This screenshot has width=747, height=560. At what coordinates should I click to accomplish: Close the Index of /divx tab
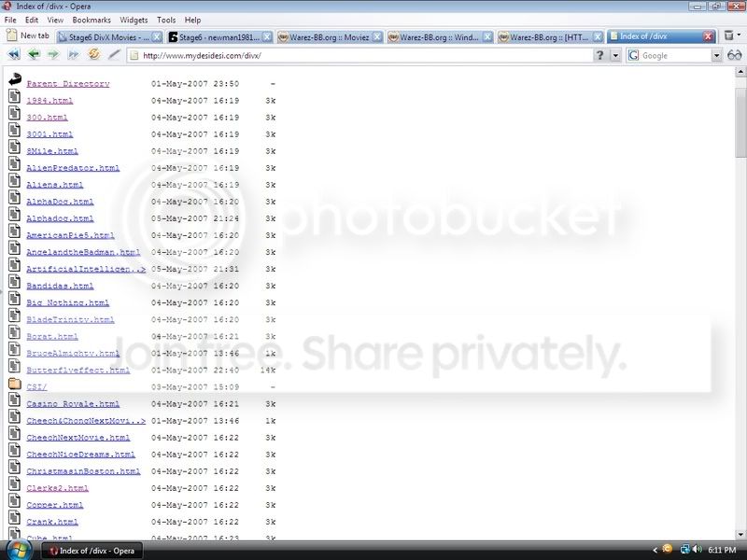(x=709, y=36)
